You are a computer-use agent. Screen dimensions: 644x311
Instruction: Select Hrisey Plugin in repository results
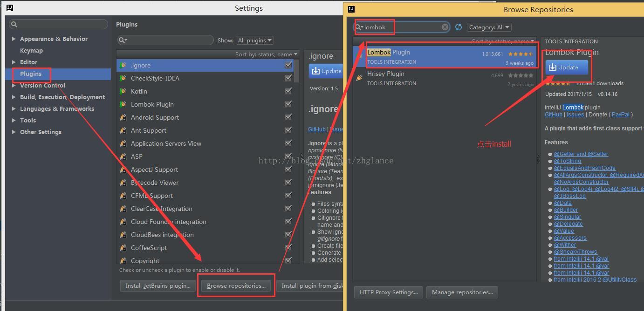click(444, 78)
